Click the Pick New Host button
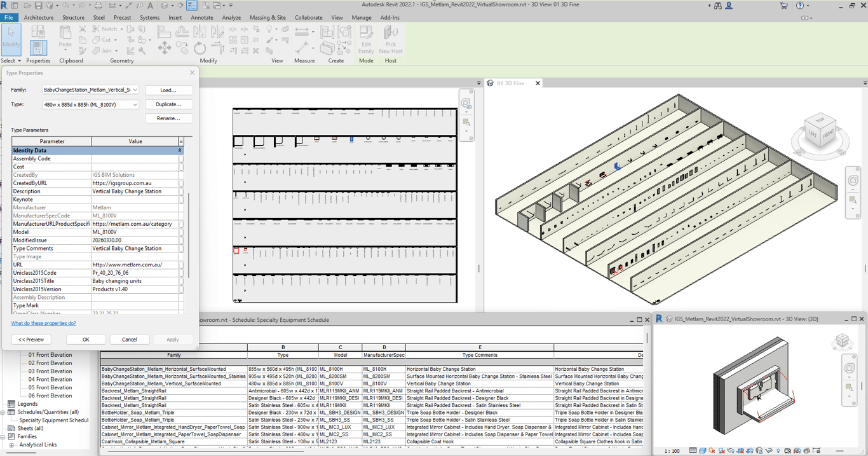 click(391, 39)
